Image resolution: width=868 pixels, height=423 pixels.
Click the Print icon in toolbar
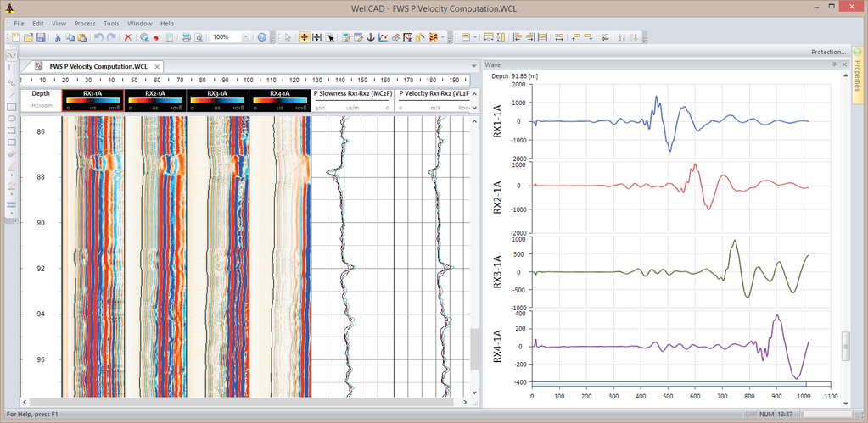coord(185,37)
